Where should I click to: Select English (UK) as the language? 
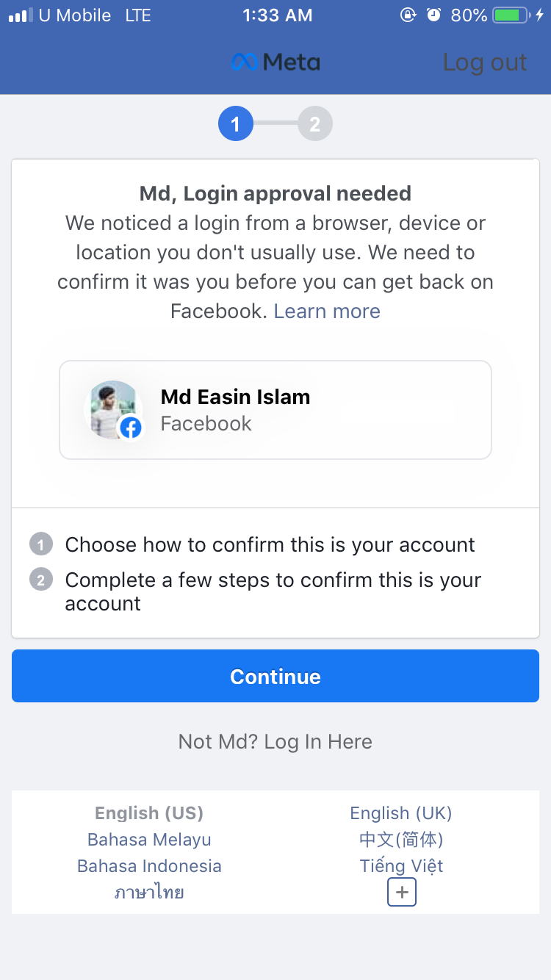click(401, 813)
